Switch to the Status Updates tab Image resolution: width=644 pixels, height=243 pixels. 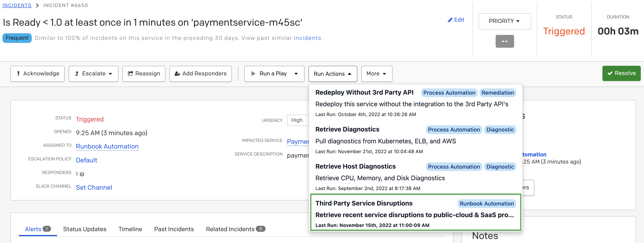[x=85, y=229]
